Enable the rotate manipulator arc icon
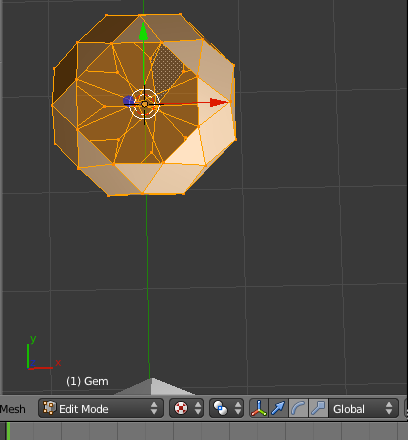This screenshot has width=408, height=440. click(298, 408)
